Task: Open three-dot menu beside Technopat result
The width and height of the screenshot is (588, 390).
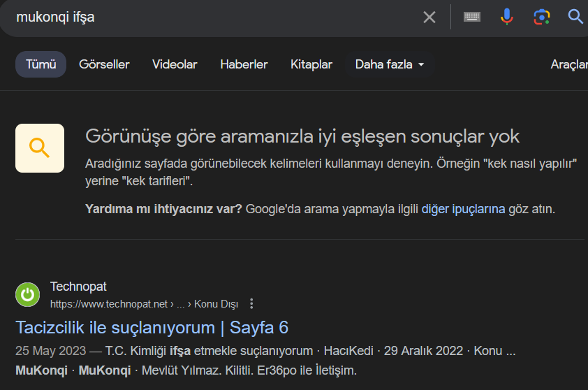Action: [251, 303]
